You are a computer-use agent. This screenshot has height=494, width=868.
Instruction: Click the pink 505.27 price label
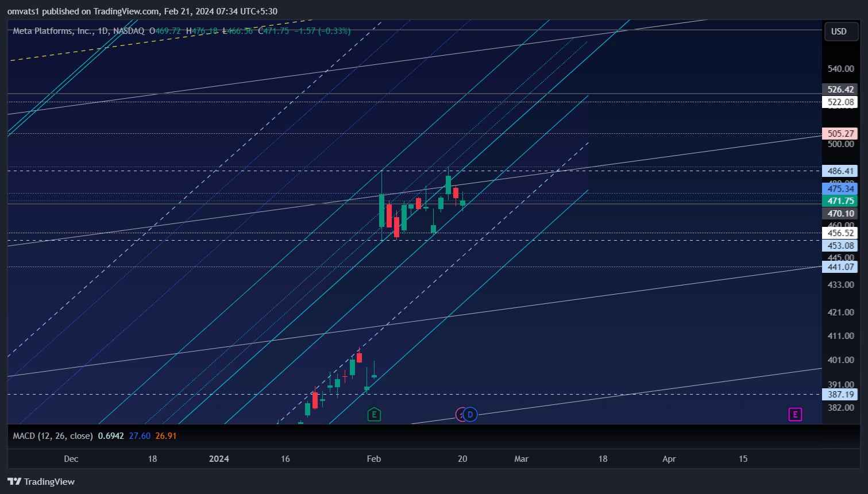click(839, 134)
